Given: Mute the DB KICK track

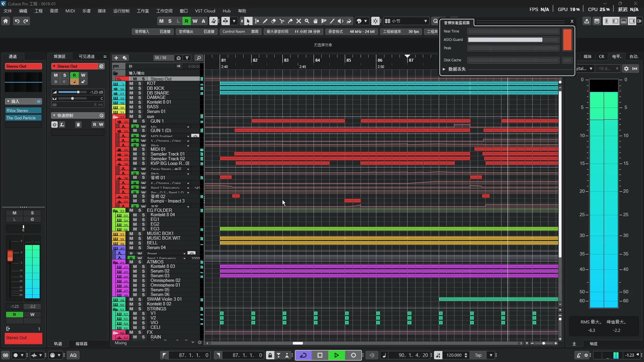Looking at the screenshot, I should 131,88.
